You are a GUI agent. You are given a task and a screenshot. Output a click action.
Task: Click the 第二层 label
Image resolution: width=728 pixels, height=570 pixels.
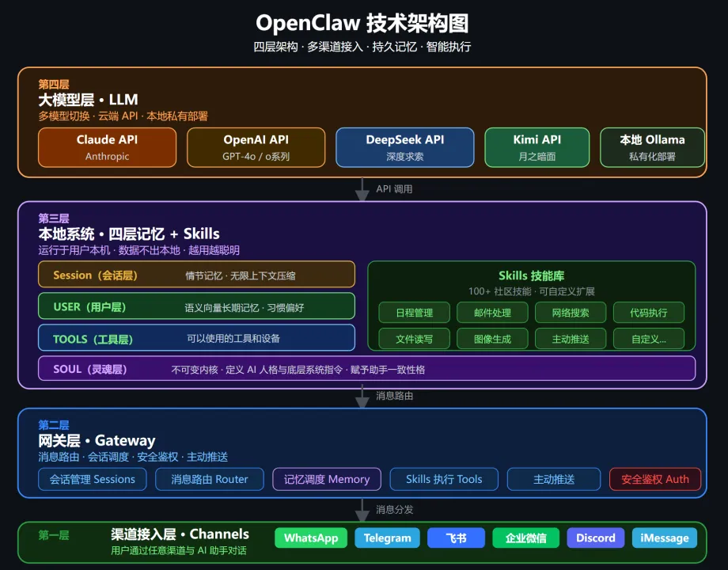pos(54,424)
